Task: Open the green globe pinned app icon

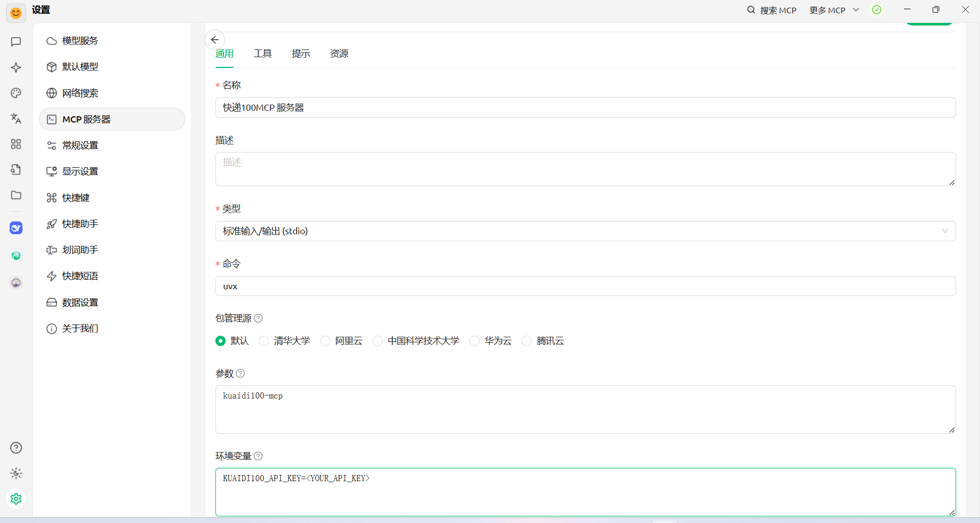Action: point(16,256)
